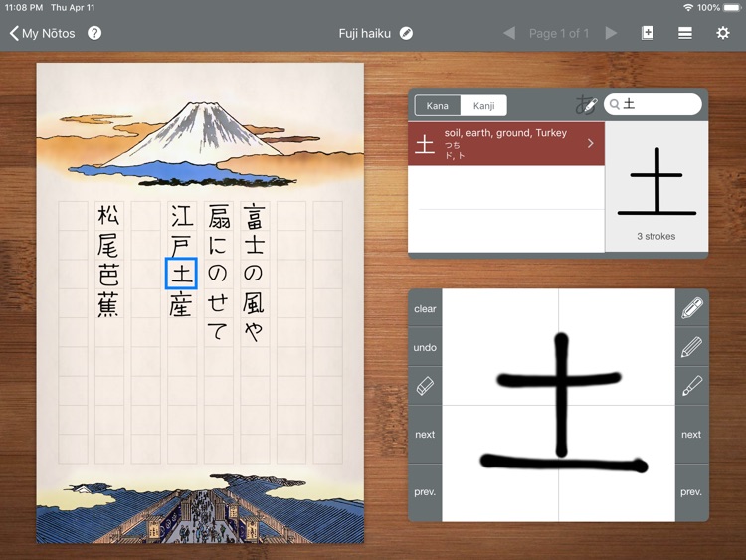The height and width of the screenshot is (560, 746).
Task: Right next button in drawing panel
Action: [691, 434]
